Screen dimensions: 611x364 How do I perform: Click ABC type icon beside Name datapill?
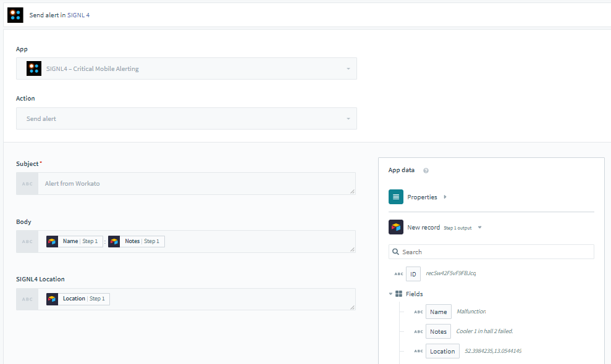click(x=418, y=312)
